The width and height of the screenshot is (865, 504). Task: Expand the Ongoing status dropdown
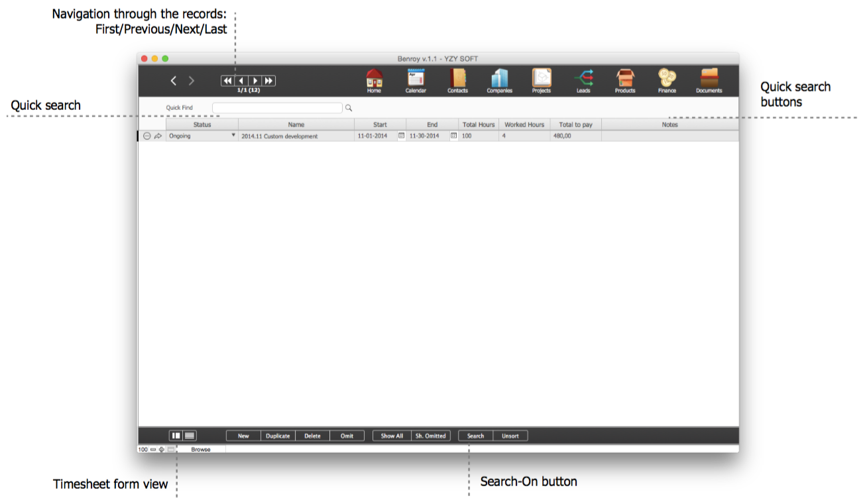(x=233, y=135)
